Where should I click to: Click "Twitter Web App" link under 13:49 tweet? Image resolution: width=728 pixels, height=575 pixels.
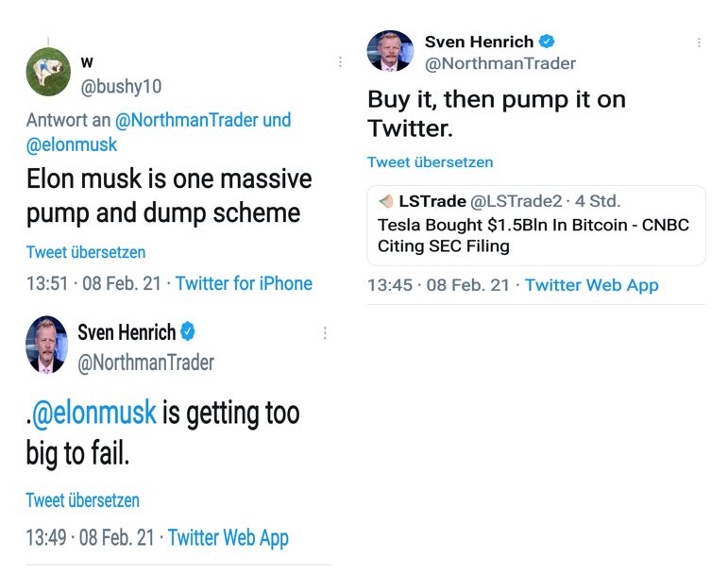coord(229,538)
